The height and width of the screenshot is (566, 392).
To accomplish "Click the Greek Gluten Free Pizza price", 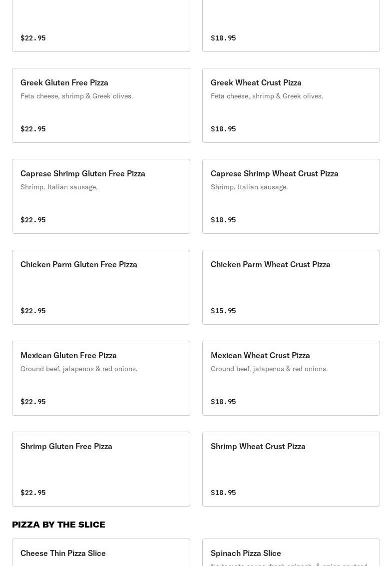I will (x=33, y=129).
